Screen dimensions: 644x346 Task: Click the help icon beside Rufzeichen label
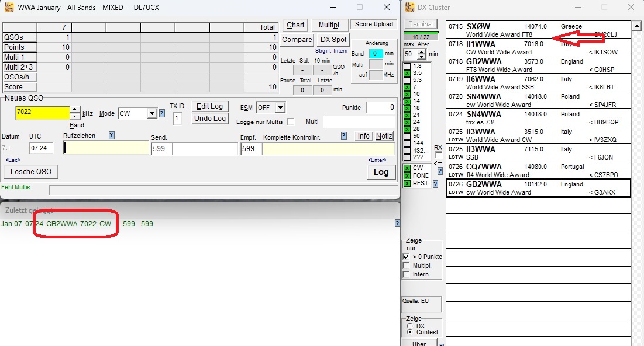point(111,135)
